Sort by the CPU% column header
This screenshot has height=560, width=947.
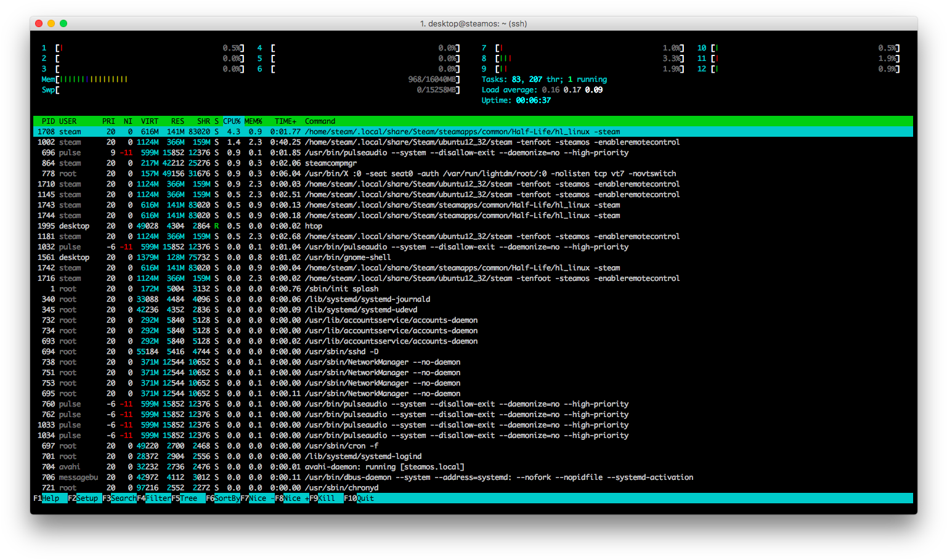tap(232, 121)
